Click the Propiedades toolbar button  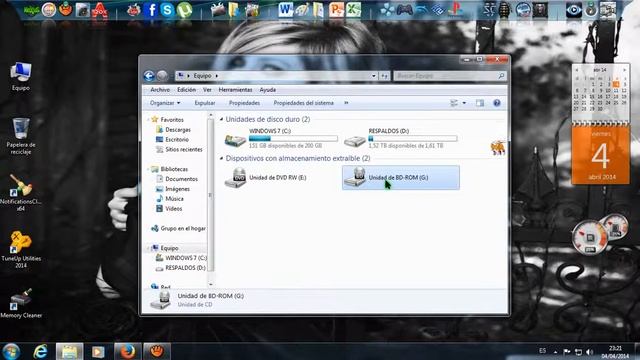tap(244, 103)
